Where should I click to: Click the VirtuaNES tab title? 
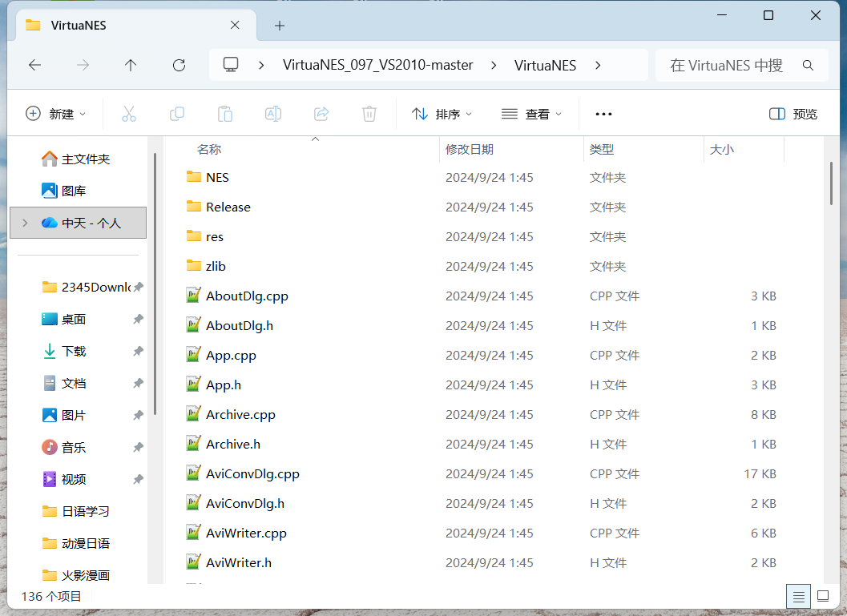(x=79, y=26)
